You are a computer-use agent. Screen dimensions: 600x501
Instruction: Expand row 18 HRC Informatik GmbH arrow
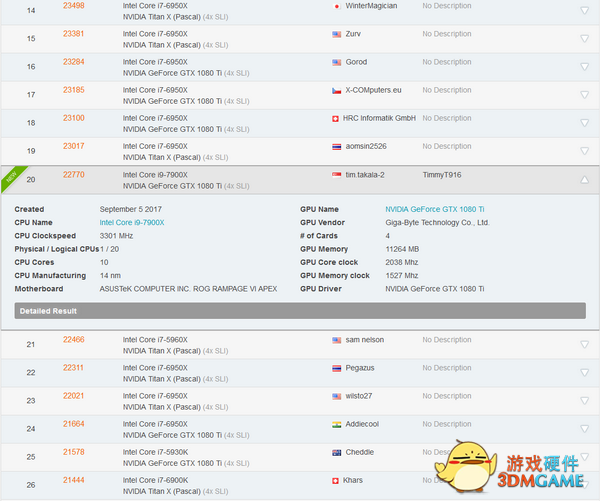(x=584, y=123)
